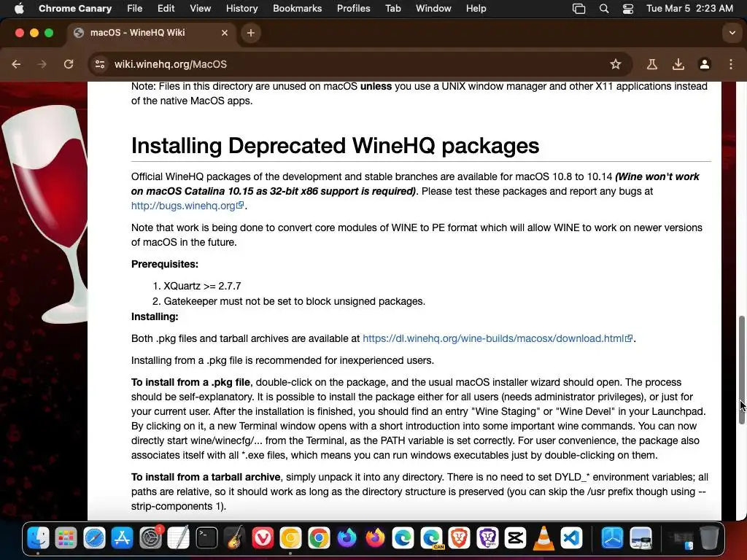Open the Chrome Canary app menu
The image size is (747, 560).
coord(75,8)
